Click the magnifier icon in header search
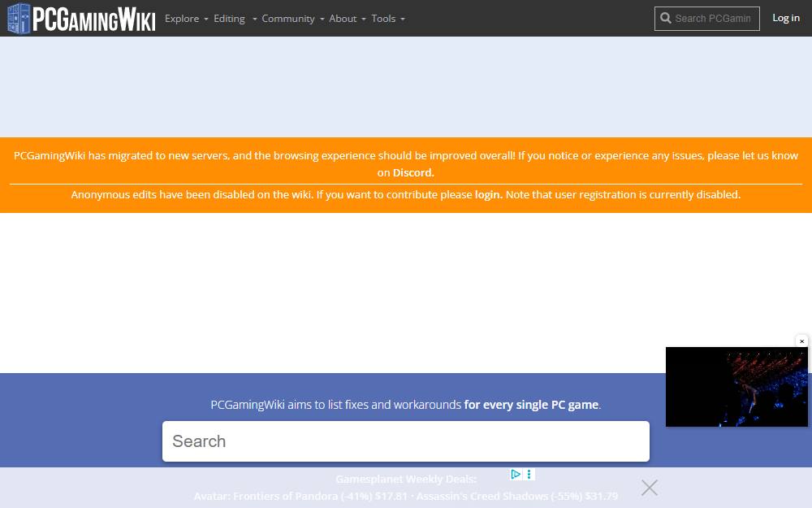This screenshot has width=812, height=508. pyautogui.click(x=666, y=19)
